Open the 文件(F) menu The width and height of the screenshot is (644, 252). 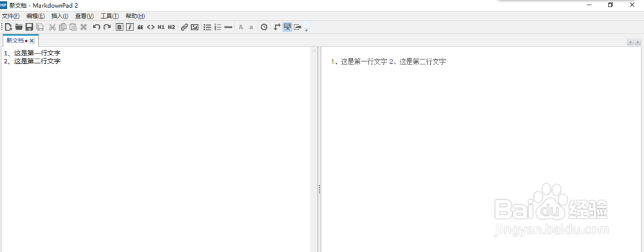tap(11, 16)
